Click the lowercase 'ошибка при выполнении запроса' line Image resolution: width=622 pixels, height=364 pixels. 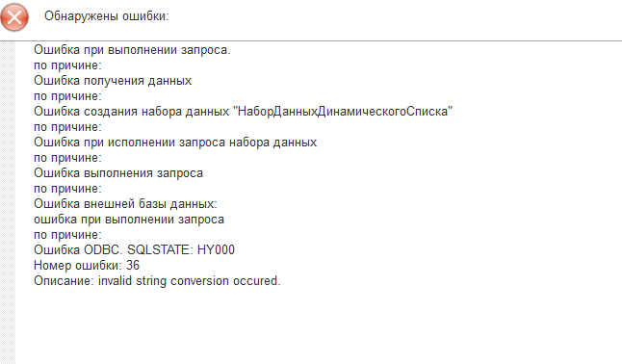tap(129, 220)
